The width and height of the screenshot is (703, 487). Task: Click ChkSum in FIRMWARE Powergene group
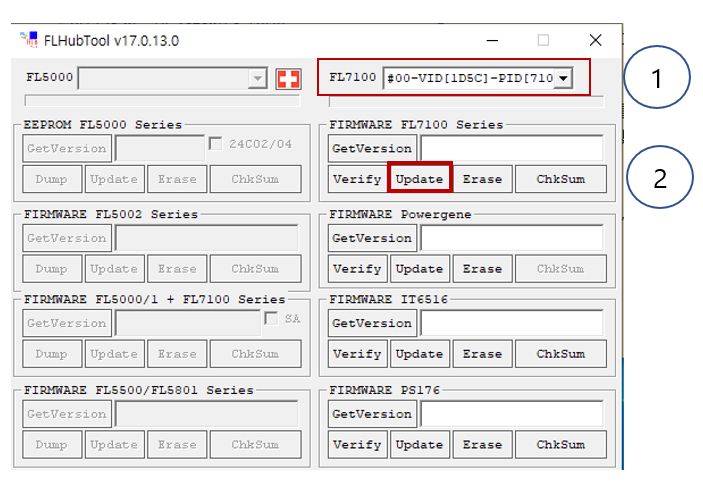coord(561,269)
